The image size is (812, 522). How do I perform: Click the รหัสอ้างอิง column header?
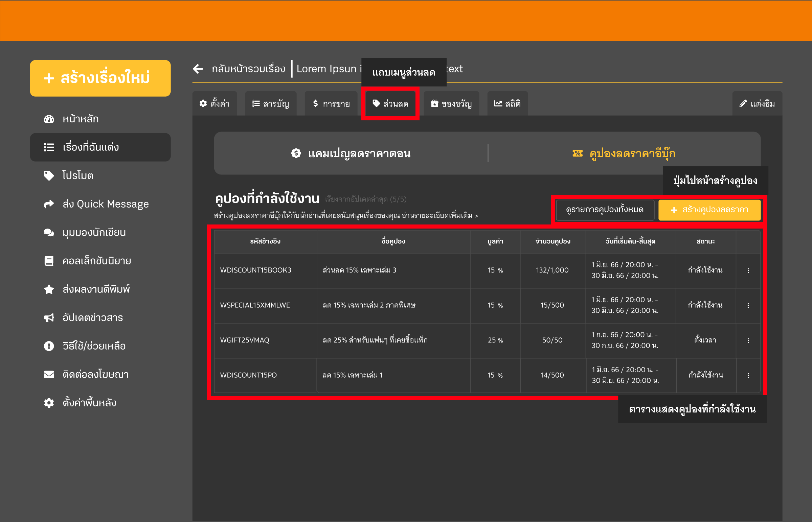coord(265,241)
